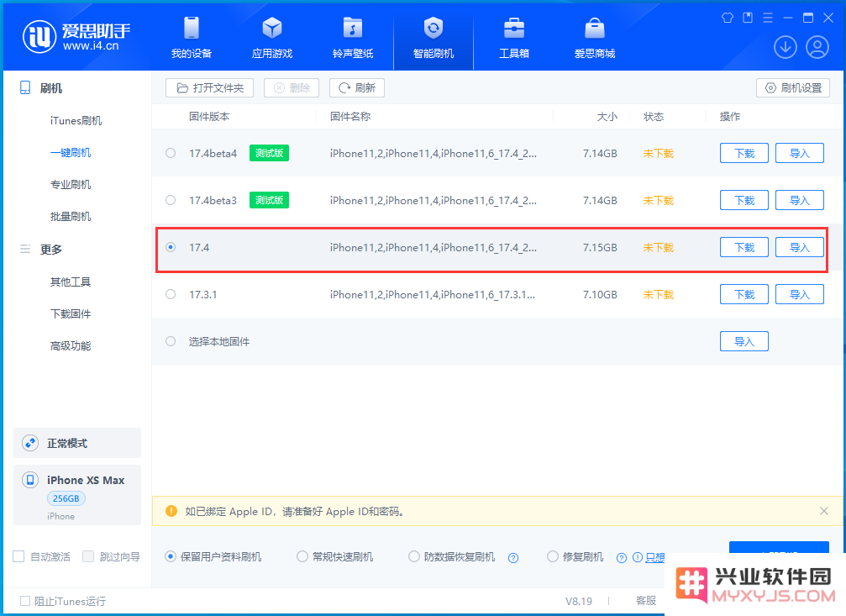846x616 pixels.
Task: Click the skin theme shirt icon
Action: (x=727, y=18)
